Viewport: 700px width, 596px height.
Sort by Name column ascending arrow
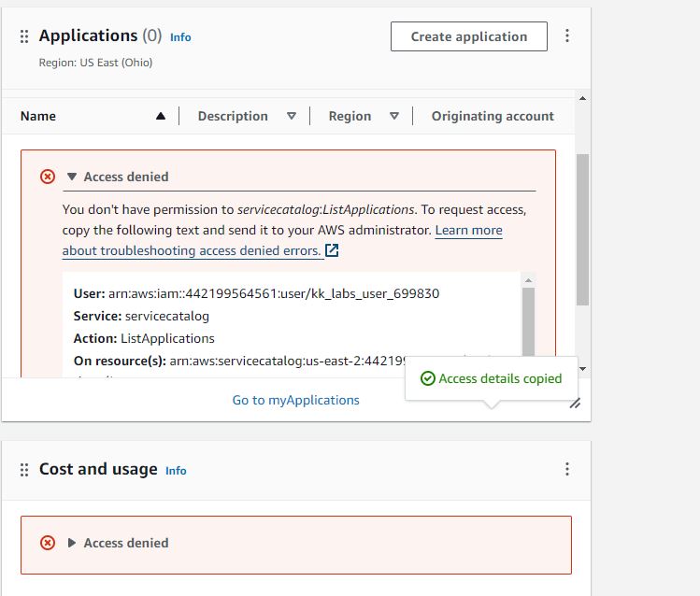coord(161,116)
